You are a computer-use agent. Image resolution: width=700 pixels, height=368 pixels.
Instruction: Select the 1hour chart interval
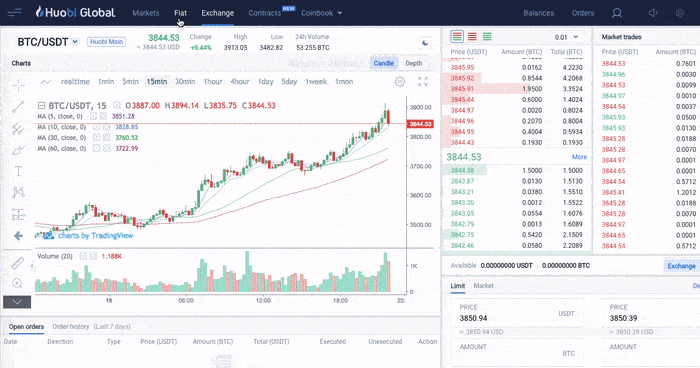click(212, 82)
